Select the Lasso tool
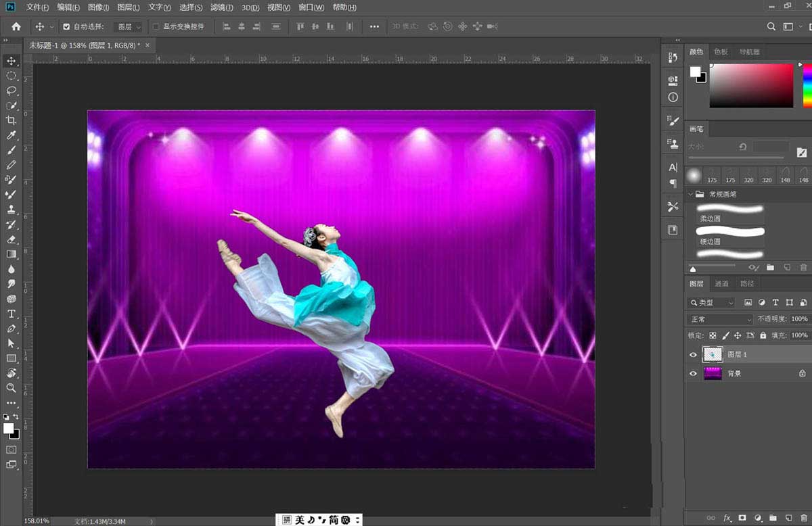This screenshot has height=526, width=812. click(x=12, y=91)
